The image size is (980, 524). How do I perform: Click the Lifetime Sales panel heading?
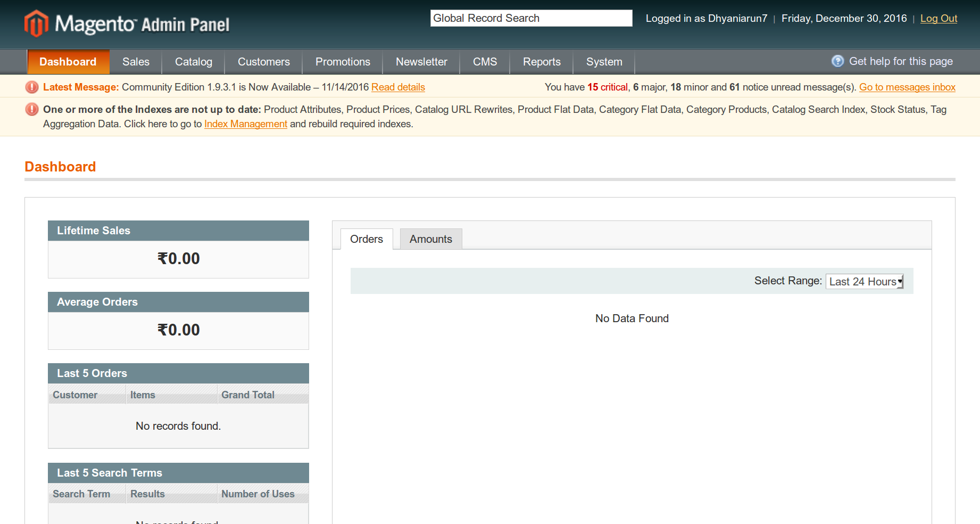(178, 231)
